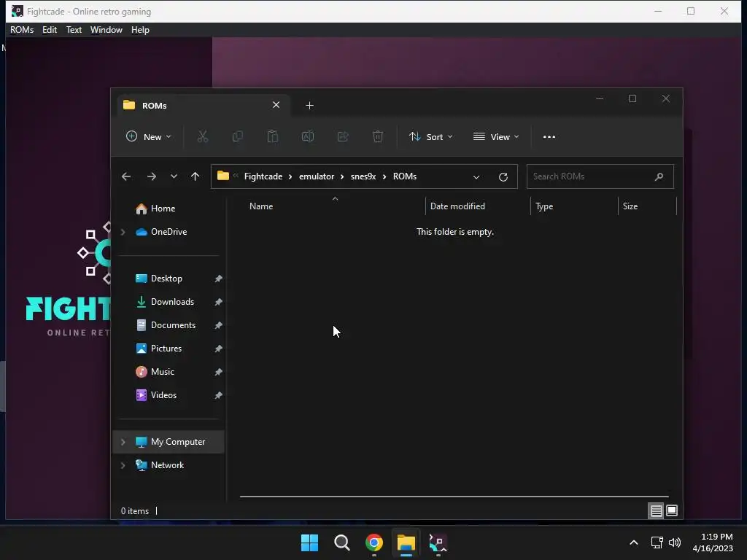Open the Sort dropdown
This screenshot has height=560, width=747.
tap(430, 136)
